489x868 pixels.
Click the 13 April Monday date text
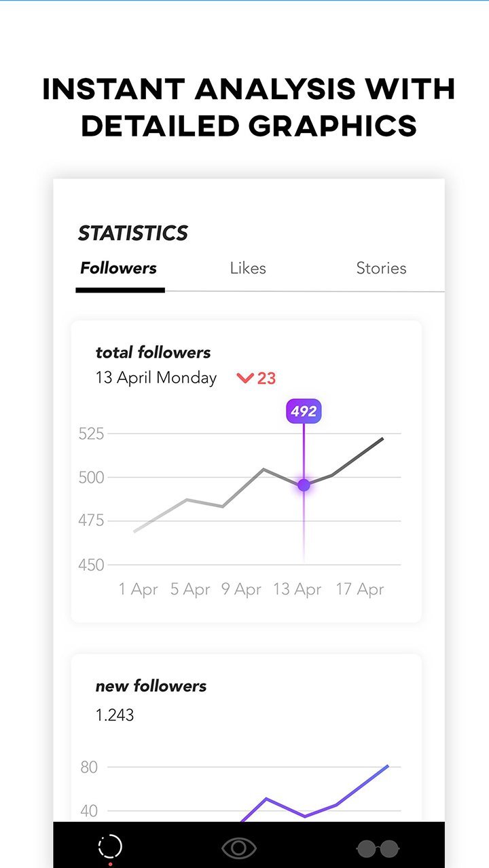pos(156,378)
